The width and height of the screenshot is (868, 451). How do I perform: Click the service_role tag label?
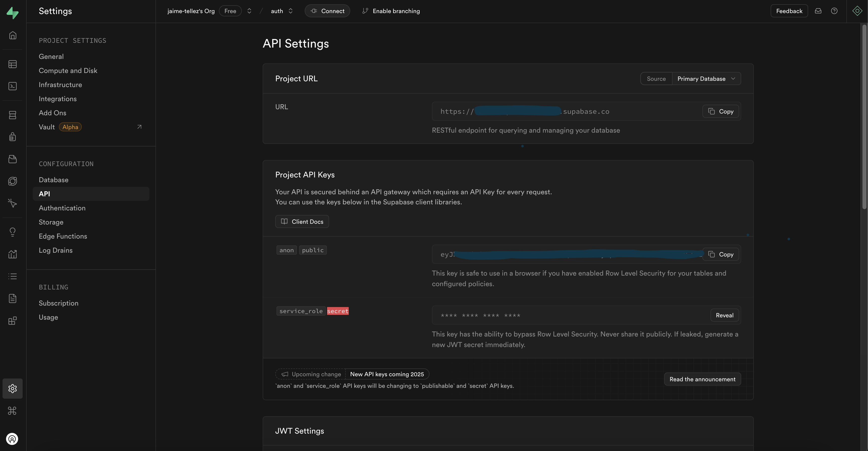301,311
